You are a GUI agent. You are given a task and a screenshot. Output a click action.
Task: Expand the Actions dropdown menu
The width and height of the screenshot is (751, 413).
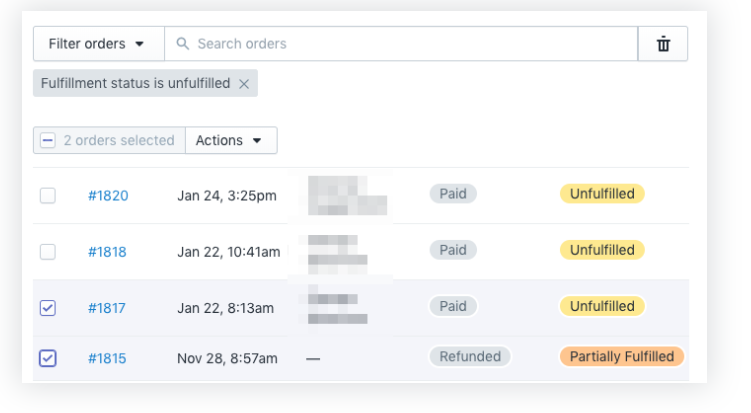230,141
